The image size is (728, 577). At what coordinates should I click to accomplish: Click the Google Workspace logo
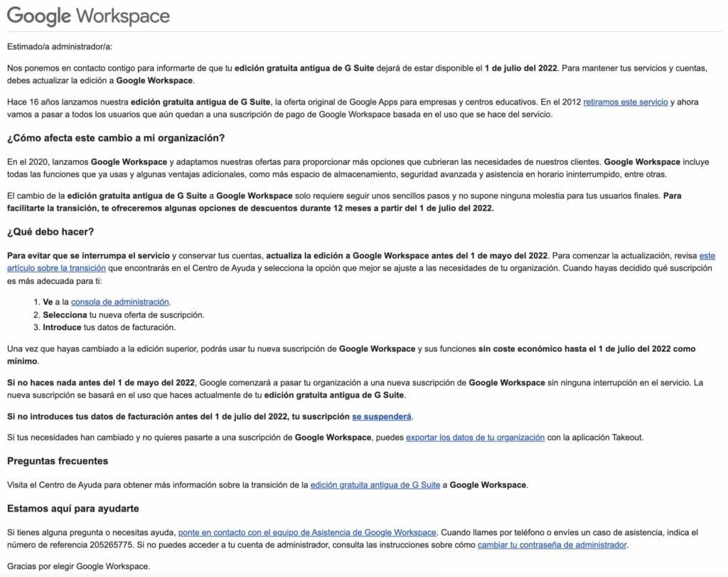(88, 16)
